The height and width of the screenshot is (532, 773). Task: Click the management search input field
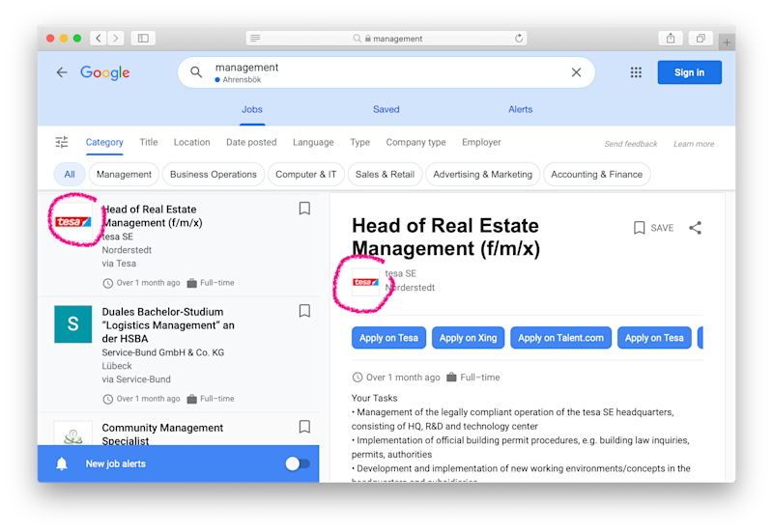tap(386, 72)
